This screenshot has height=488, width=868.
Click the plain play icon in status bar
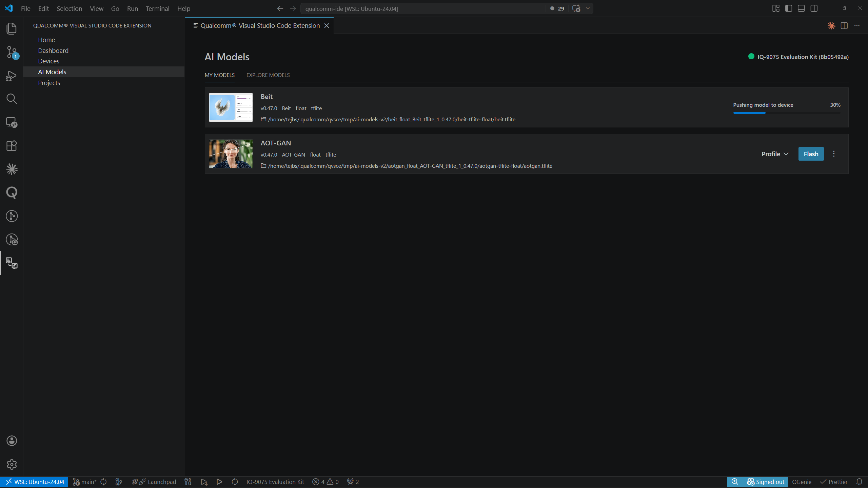219,482
